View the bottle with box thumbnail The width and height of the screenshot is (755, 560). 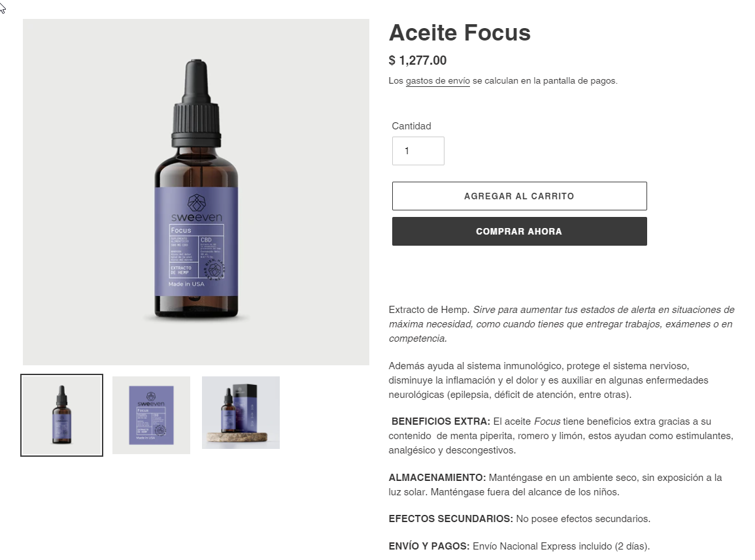[x=241, y=413]
